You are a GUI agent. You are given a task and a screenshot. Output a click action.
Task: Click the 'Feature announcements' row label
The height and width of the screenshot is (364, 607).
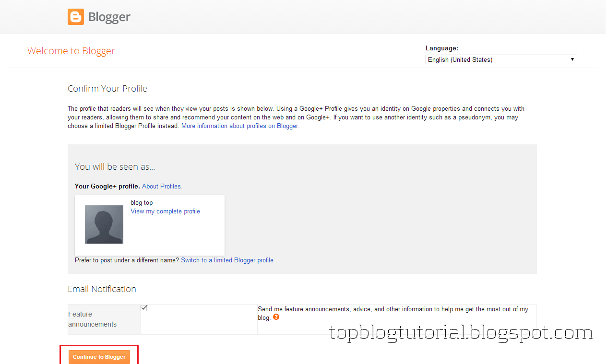coord(92,319)
